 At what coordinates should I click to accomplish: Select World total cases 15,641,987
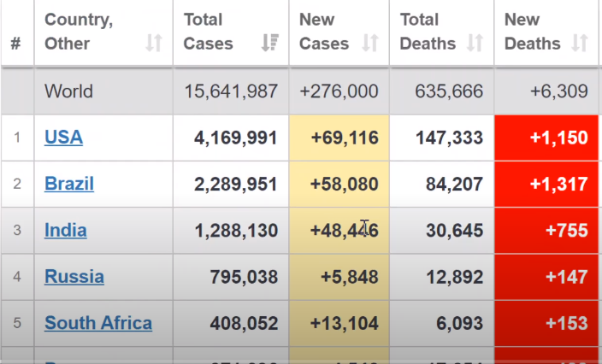coord(231,91)
